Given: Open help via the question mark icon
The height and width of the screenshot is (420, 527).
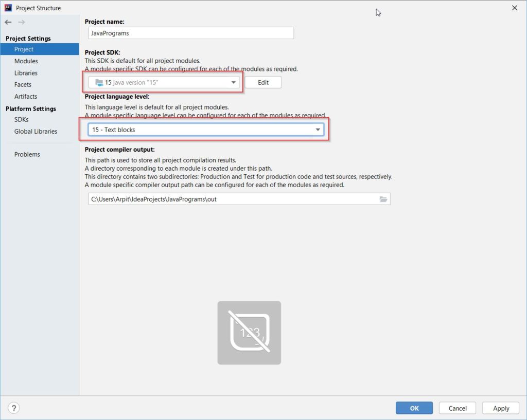Looking at the screenshot, I should coord(13,408).
